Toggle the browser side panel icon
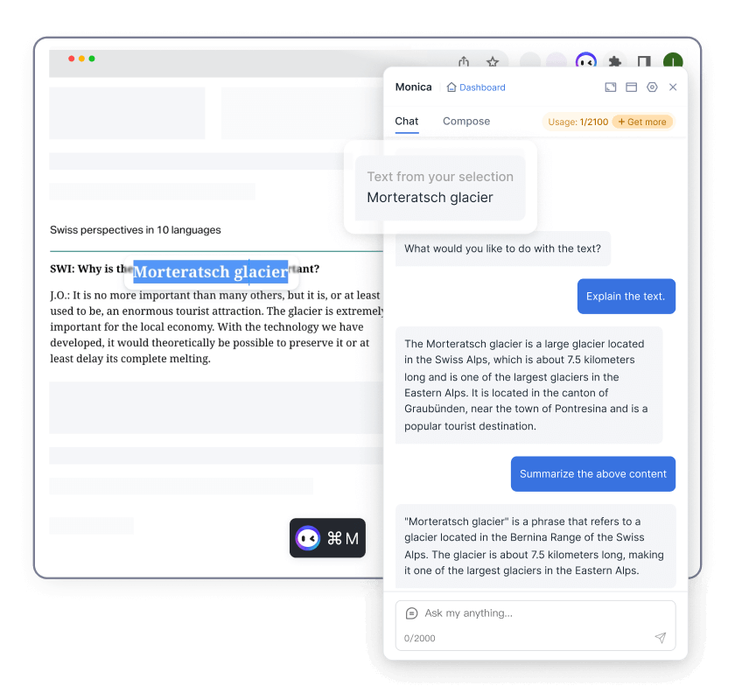The height and width of the screenshot is (700, 735). pos(644,61)
